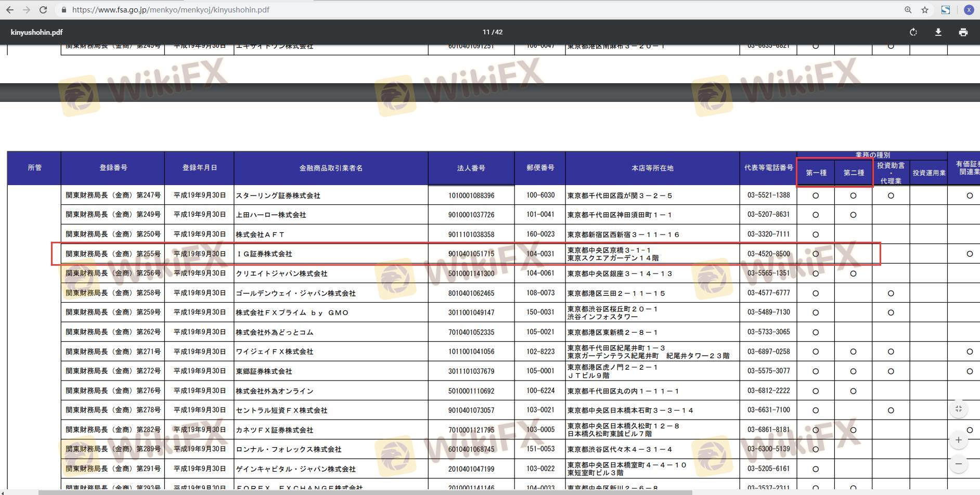The width and height of the screenshot is (980, 495).
Task: Fit the PDF to page
Action: point(959,409)
